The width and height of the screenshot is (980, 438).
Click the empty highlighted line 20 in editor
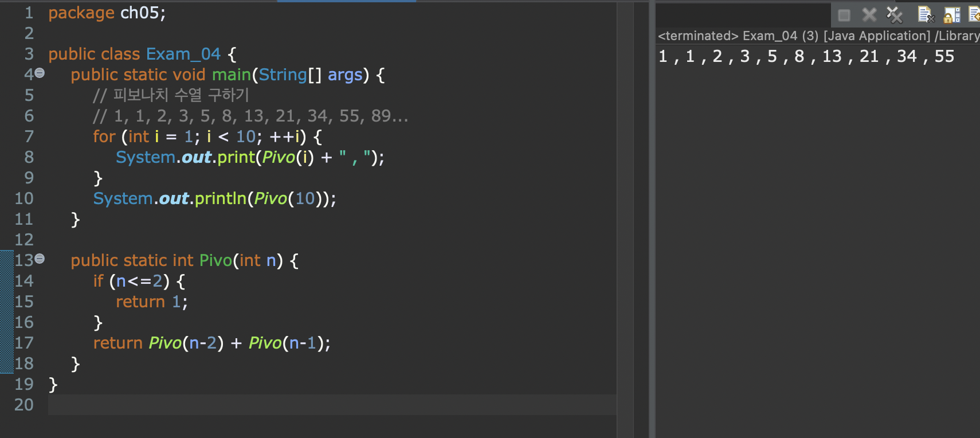(x=332, y=405)
